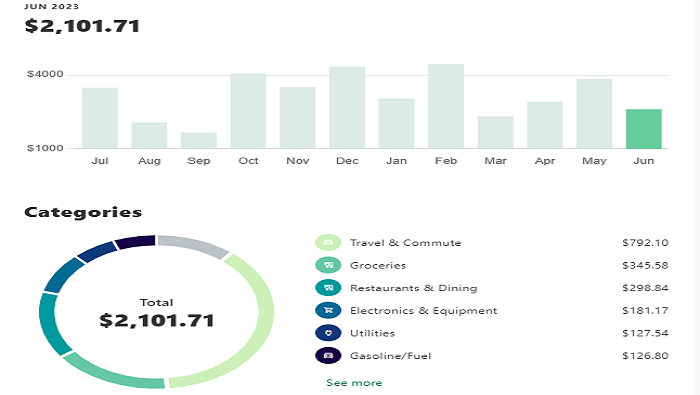This screenshot has width=700, height=395.
Task: Click the Utilities heart icon
Action: click(x=328, y=333)
